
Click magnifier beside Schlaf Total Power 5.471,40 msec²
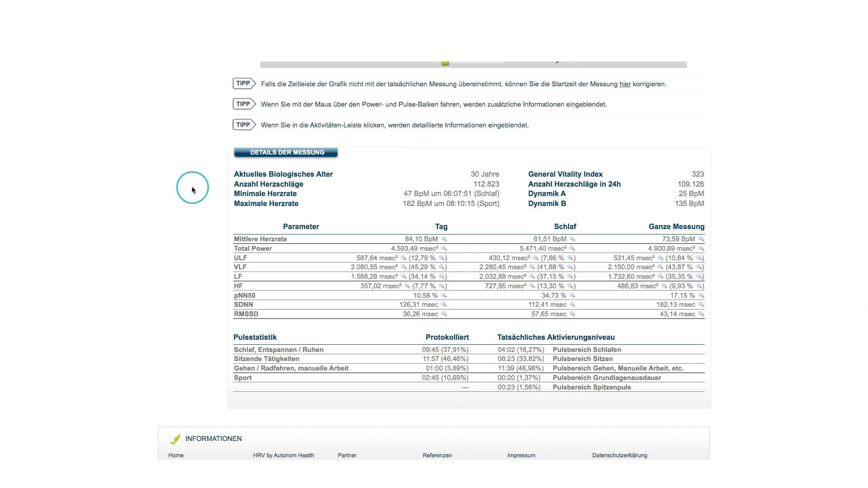(572, 248)
